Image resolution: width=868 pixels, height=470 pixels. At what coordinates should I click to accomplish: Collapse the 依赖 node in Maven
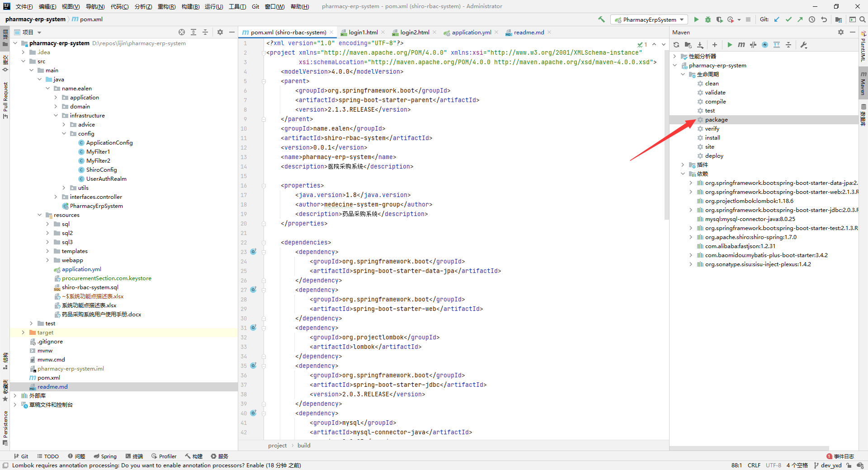point(683,174)
